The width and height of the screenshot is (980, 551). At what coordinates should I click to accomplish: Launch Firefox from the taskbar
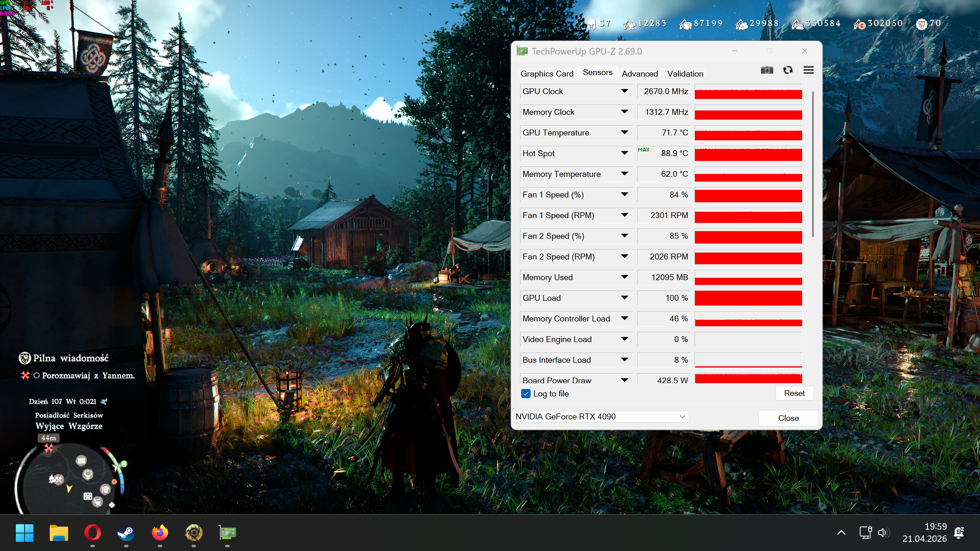(160, 533)
